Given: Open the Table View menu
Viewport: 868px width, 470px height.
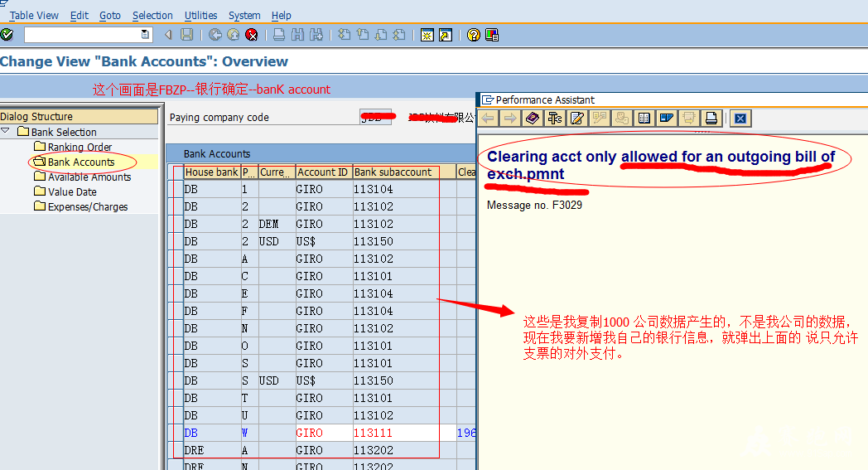Looking at the screenshot, I should click(x=34, y=16).
